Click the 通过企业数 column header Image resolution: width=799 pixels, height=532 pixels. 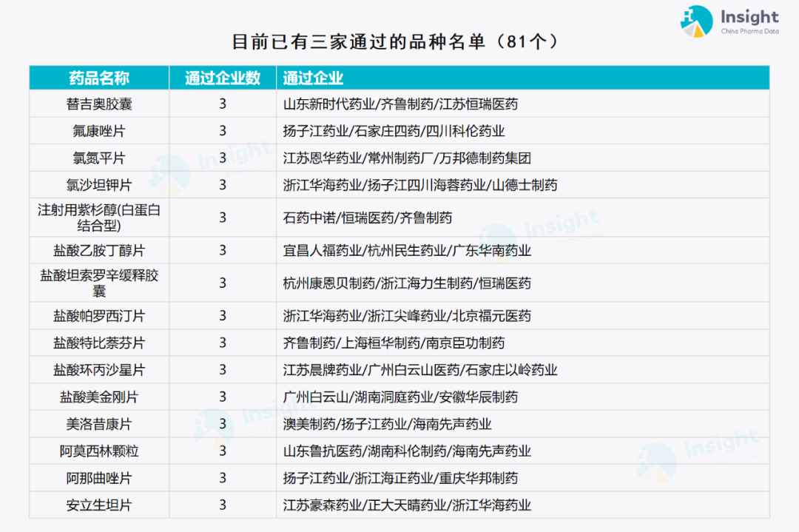(x=223, y=78)
